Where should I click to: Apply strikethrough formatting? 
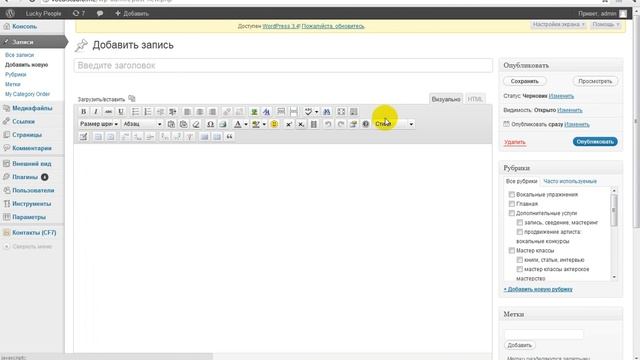[108, 111]
